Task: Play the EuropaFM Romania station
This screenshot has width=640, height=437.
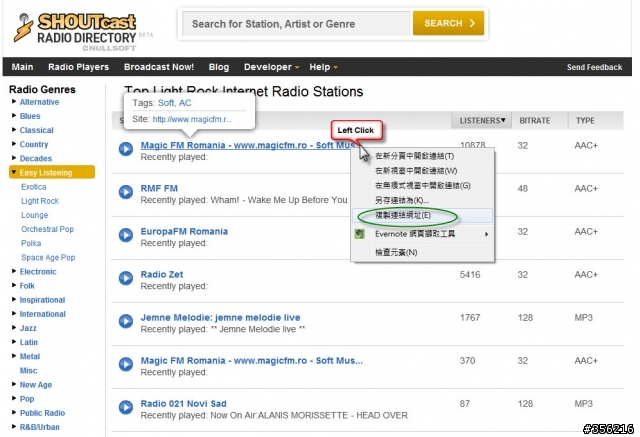Action: (126, 235)
